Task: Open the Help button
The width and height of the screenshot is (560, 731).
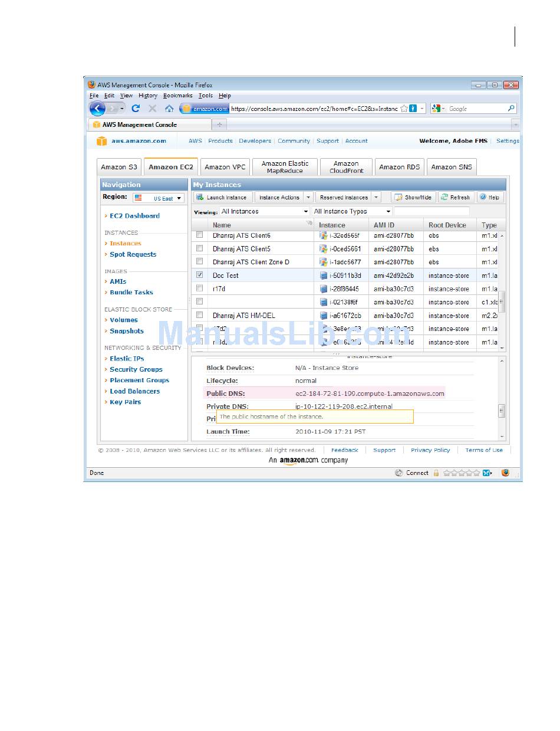Action: click(489, 198)
